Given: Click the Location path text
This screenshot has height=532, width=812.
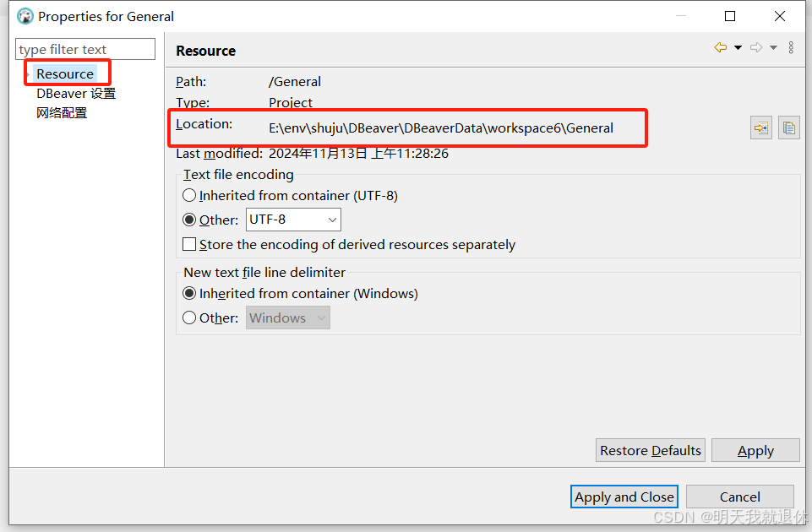Looking at the screenshot, I should [x=441, y=128].
